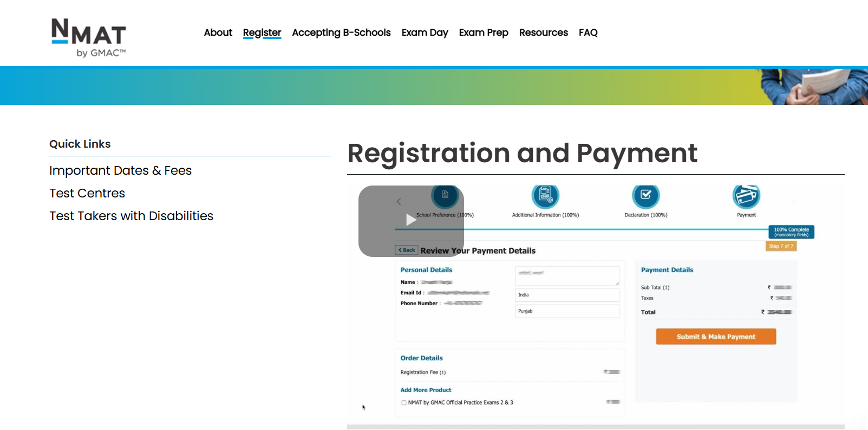Click the Personal Details heading

426,270
